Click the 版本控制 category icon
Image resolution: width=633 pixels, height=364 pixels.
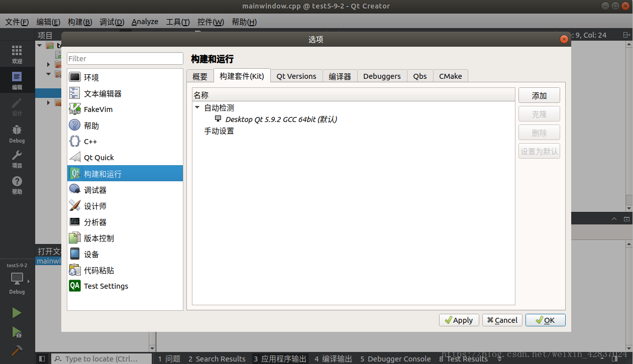pos(75,238)
